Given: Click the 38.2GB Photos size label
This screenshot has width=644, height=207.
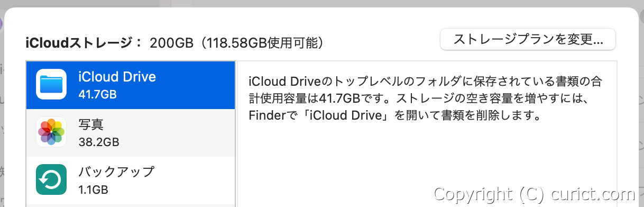Looking at the screenshot, I should [x=98, y=142].
